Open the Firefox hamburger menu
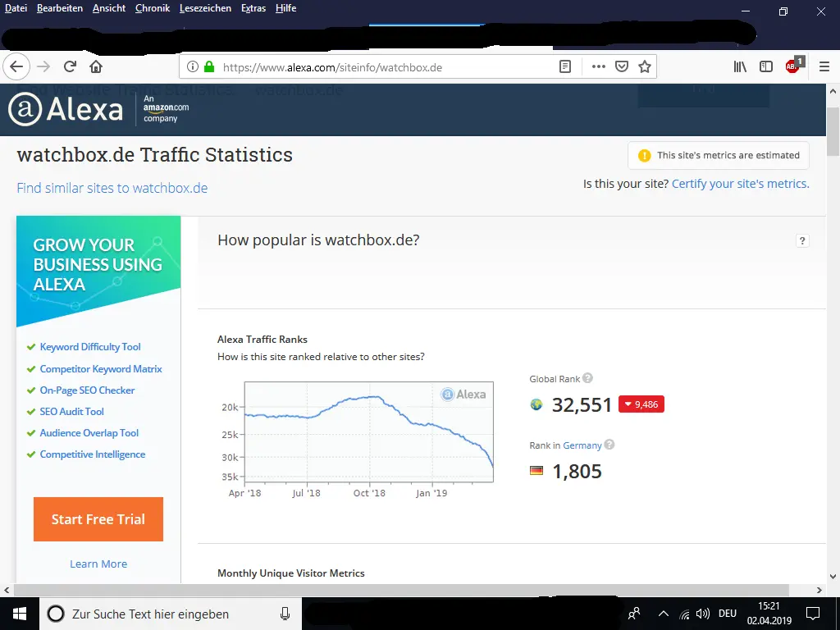 pos(824,67)
